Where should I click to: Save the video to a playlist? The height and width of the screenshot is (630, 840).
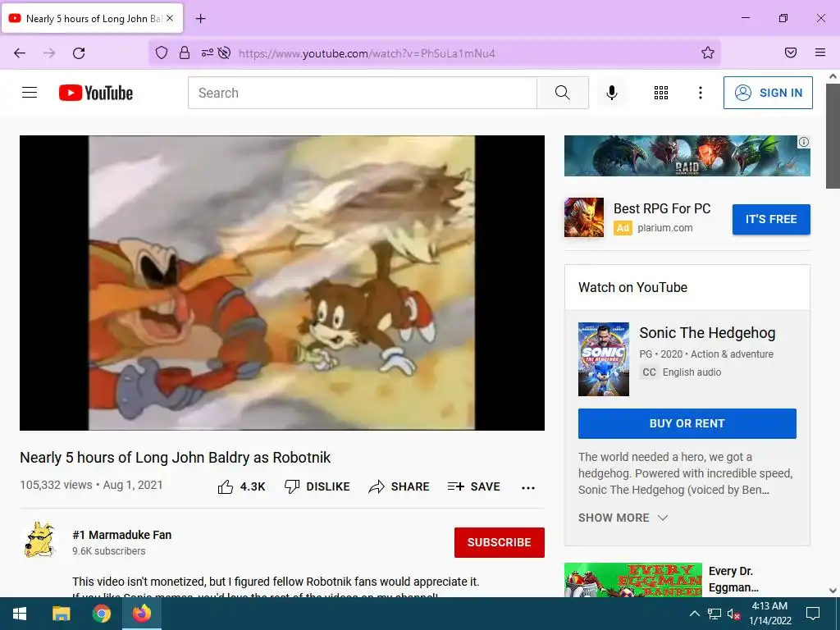pos(473,486)
